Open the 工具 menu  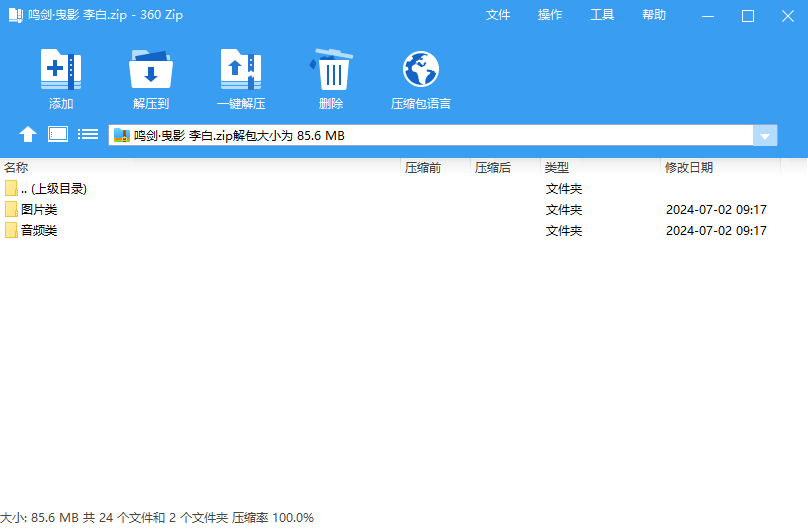point(602,15)
